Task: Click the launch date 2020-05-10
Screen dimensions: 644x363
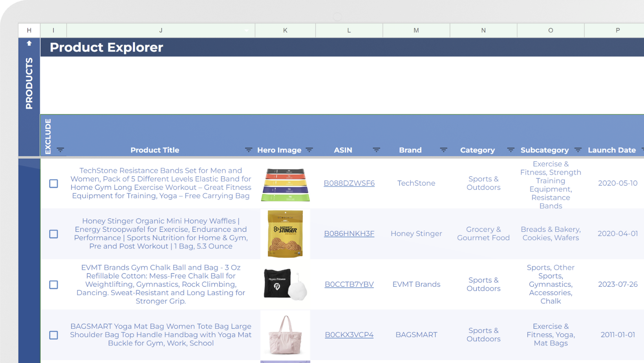Action: coord(618,183)
